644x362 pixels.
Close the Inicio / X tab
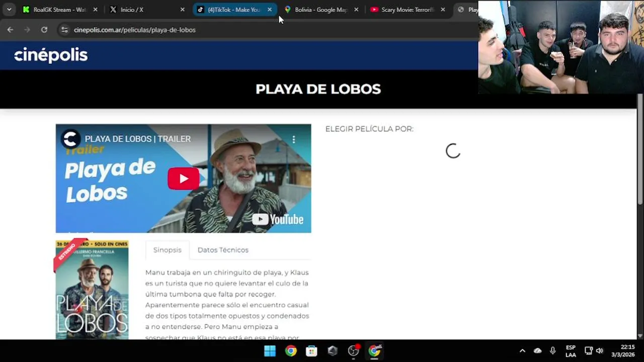coord(182,10)
